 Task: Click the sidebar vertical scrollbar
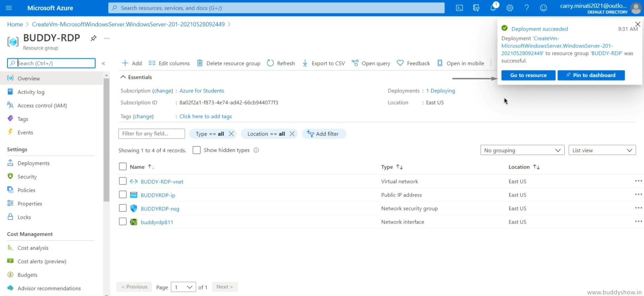click(x=106, y=140)
